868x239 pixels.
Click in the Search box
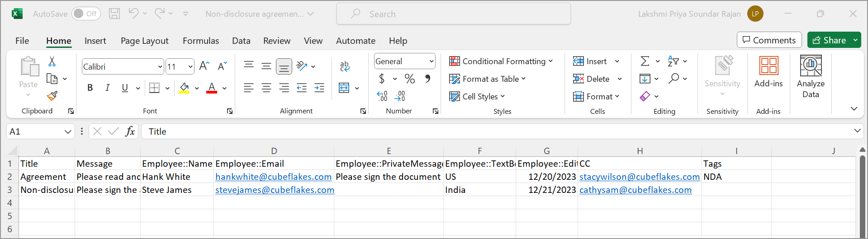pos(454,14)
